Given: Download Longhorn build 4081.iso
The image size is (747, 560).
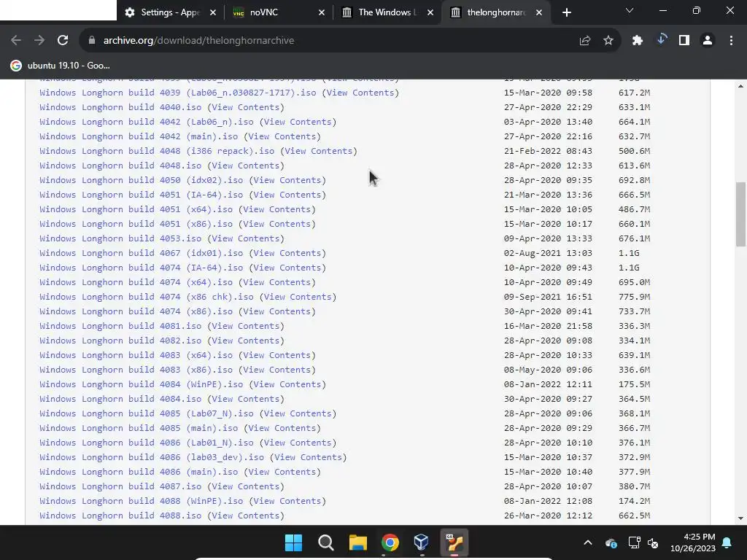Looking at the screenshot, I should coord(120,326).
